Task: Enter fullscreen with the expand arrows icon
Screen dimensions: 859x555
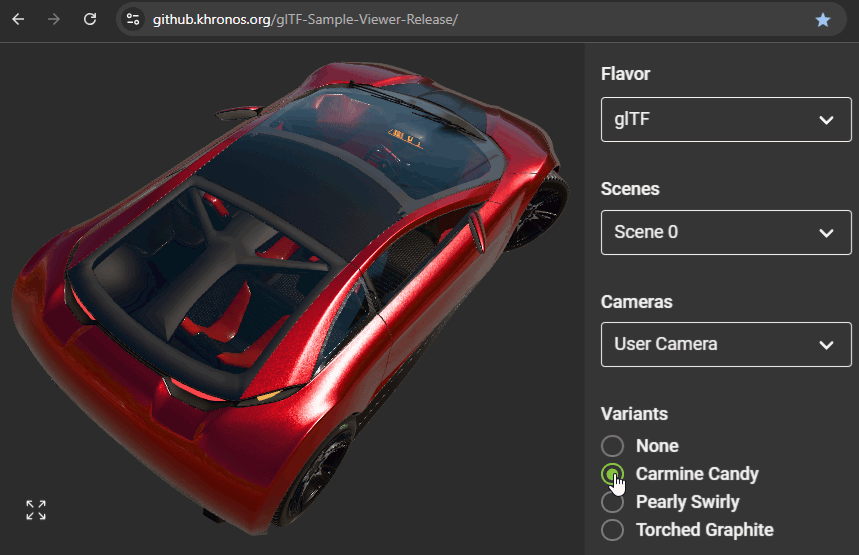Action: click(x=36, y=510)
